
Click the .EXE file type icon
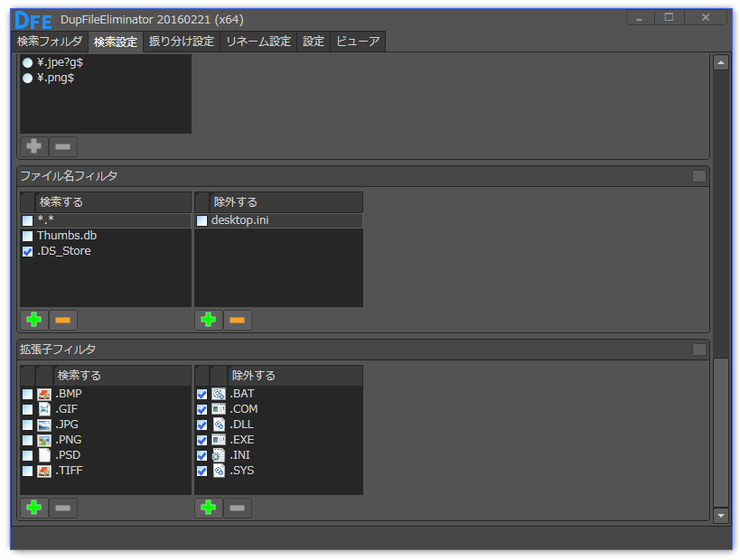(x=219, y=440)
